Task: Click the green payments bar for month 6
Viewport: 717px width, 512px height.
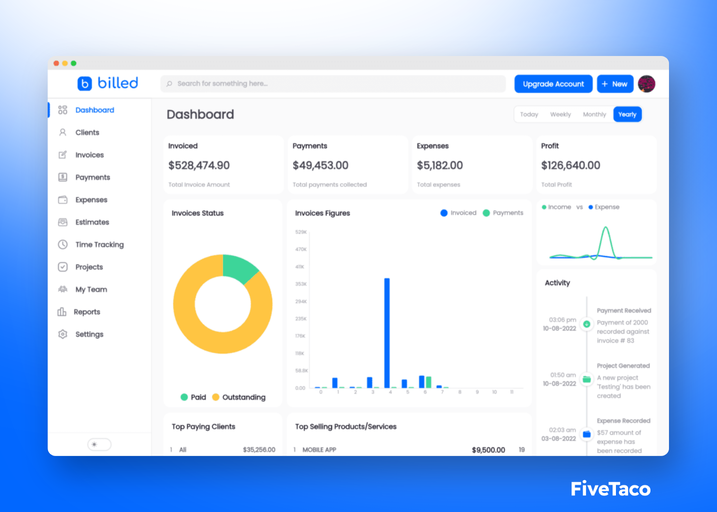Action: pyautogui.click(x=428, y=382)
